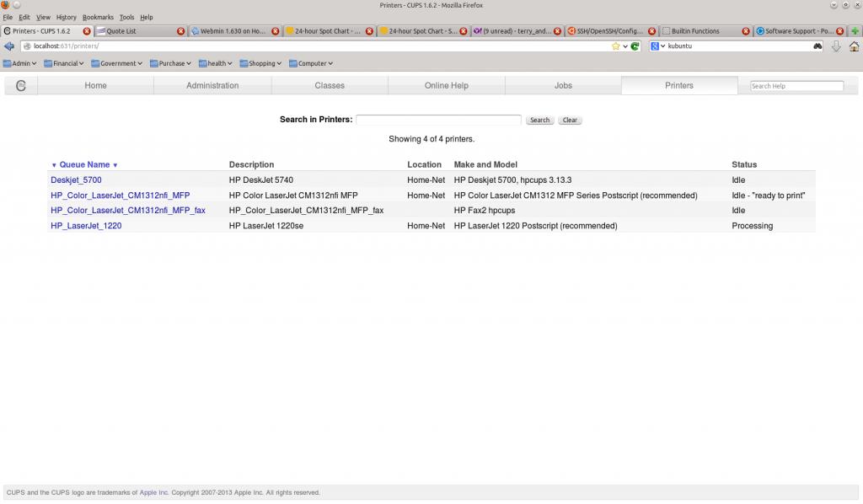Open the Bookmarks menu
The width and height of the screenshot is (863, 504).
point(98,18)
